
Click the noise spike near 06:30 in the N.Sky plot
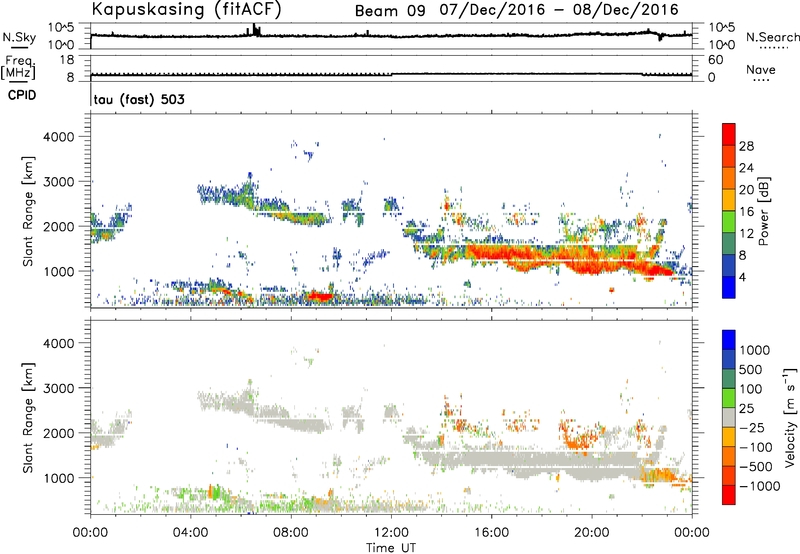coord(254,30)
